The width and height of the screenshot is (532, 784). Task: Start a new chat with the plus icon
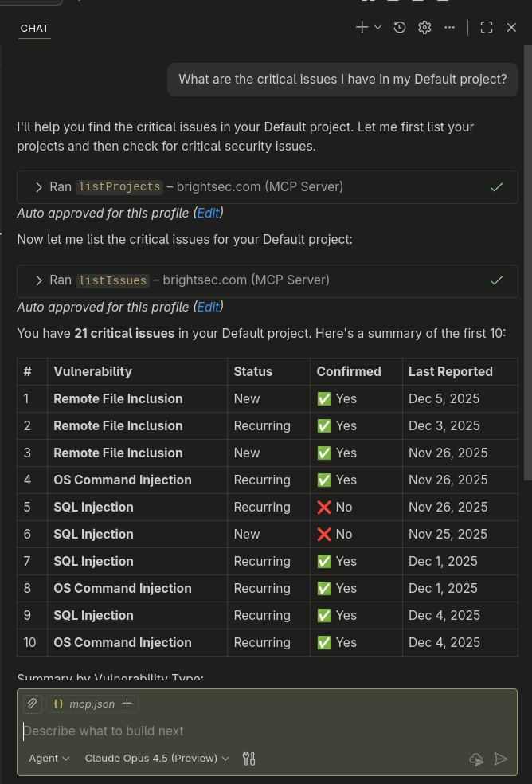coord(362,27)
